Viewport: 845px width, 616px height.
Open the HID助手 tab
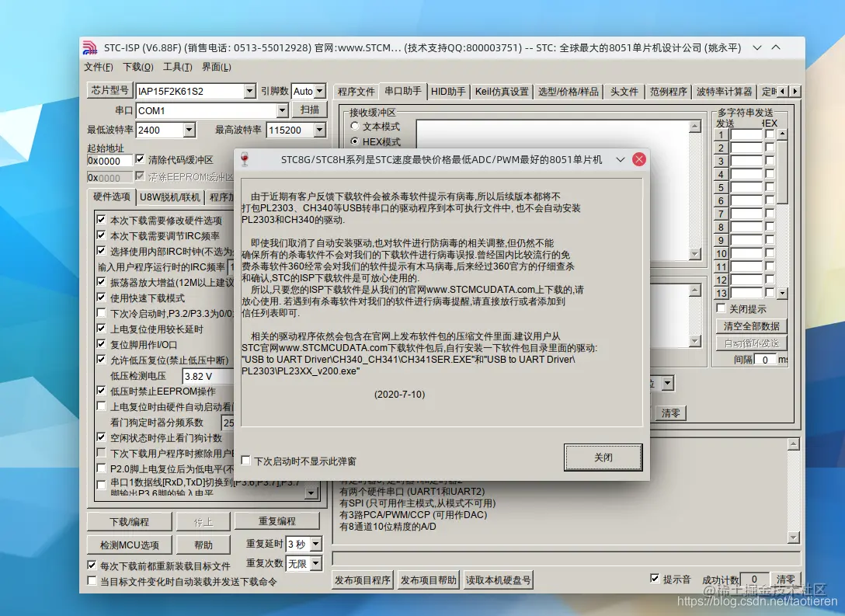(448, 92)
